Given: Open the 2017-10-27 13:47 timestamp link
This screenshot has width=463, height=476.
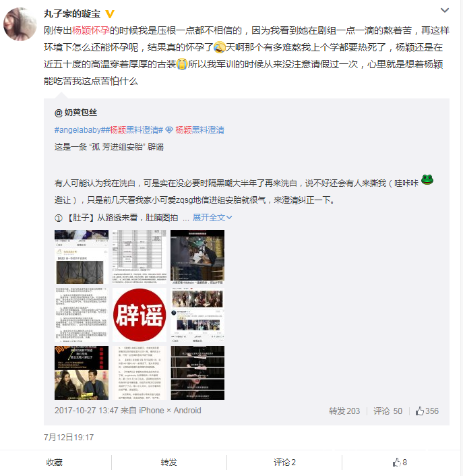Looking at the screenshot, I should pyautogui.click(x=86, y=411).
